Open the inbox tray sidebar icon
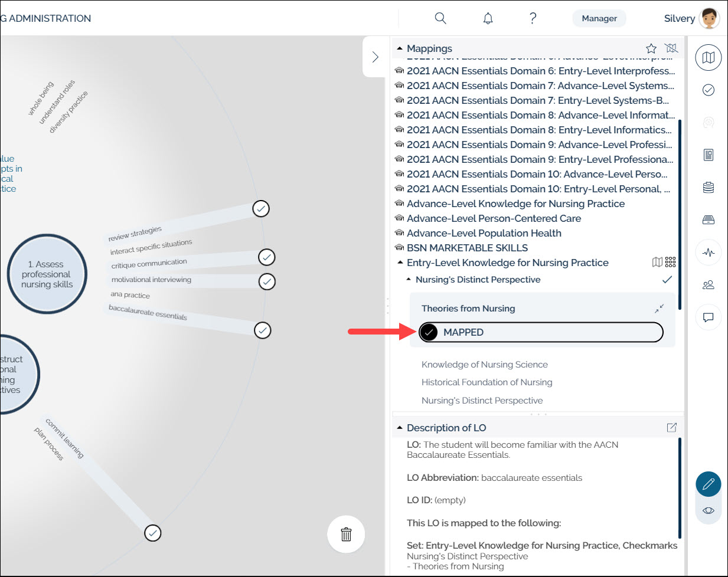The width and height of the screenshot is (728, 577). (x=709, y=219)
